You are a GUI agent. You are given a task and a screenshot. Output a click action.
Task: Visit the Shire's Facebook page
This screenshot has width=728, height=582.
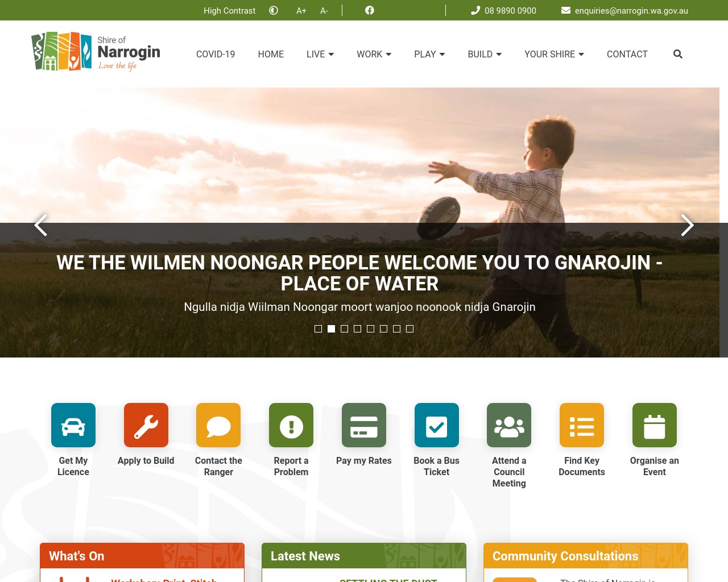(x=369, y=10)
